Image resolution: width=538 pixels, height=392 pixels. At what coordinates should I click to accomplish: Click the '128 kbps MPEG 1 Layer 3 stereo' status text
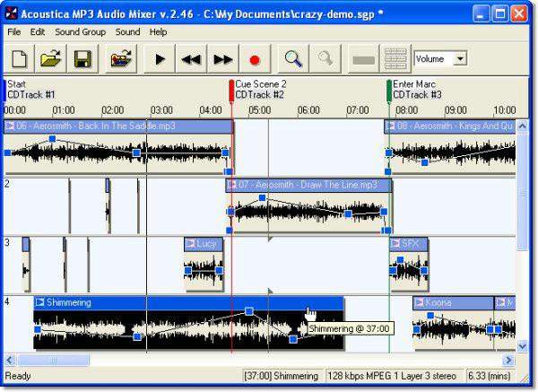(x=392, y=376)
